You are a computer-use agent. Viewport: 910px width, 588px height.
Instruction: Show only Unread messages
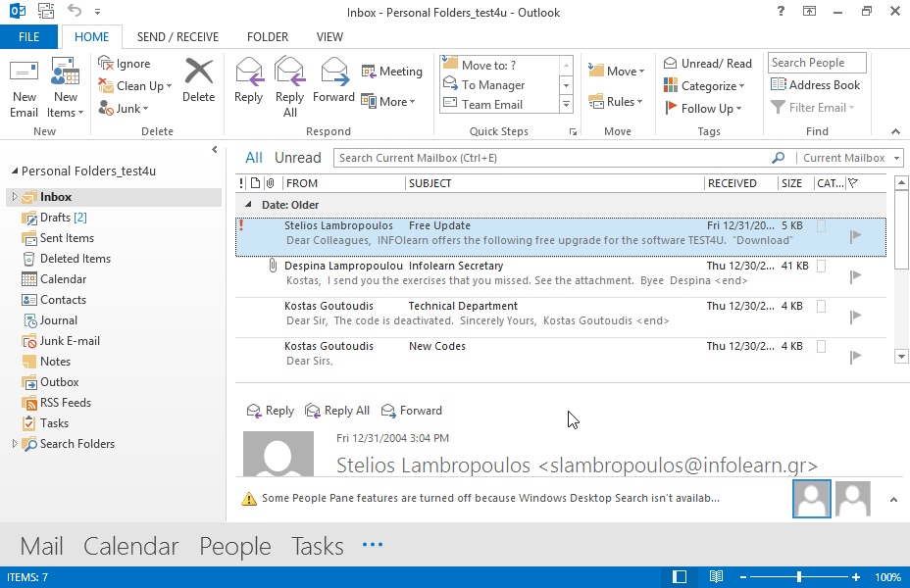pyautogui.click(x=297, y=158)
